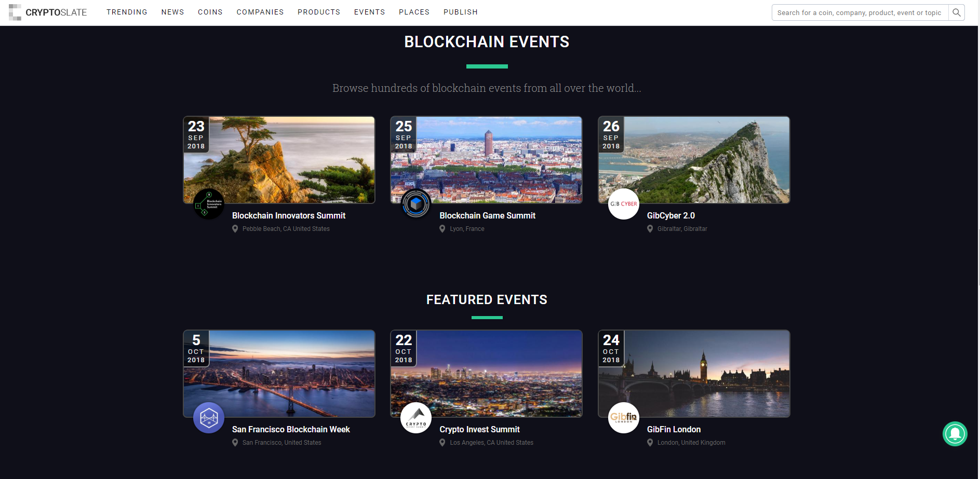Click the Lyon, France location text

tap(467, 229)
